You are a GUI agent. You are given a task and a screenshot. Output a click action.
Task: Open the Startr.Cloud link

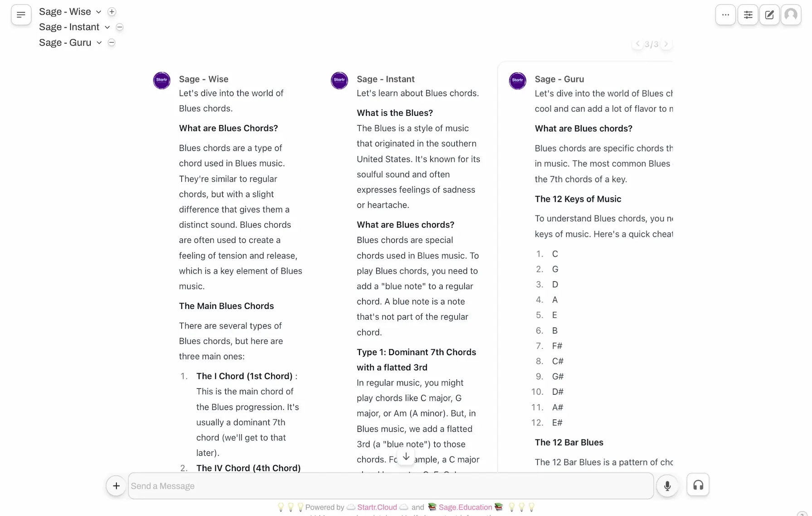click(x=377, y=507)
